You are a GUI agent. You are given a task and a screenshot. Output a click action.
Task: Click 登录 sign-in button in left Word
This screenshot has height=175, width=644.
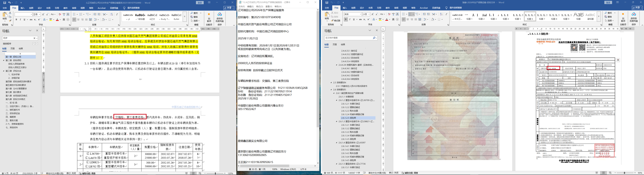[200, 3]
